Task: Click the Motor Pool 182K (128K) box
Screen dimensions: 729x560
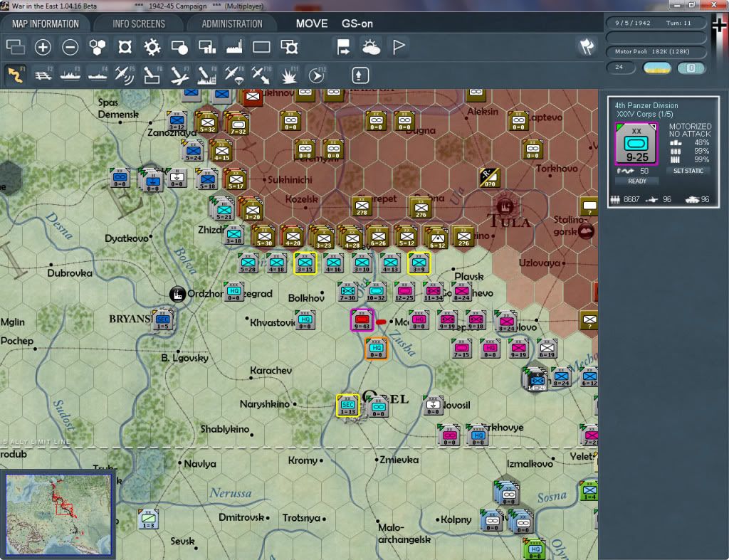Action: tap(656, 51)
